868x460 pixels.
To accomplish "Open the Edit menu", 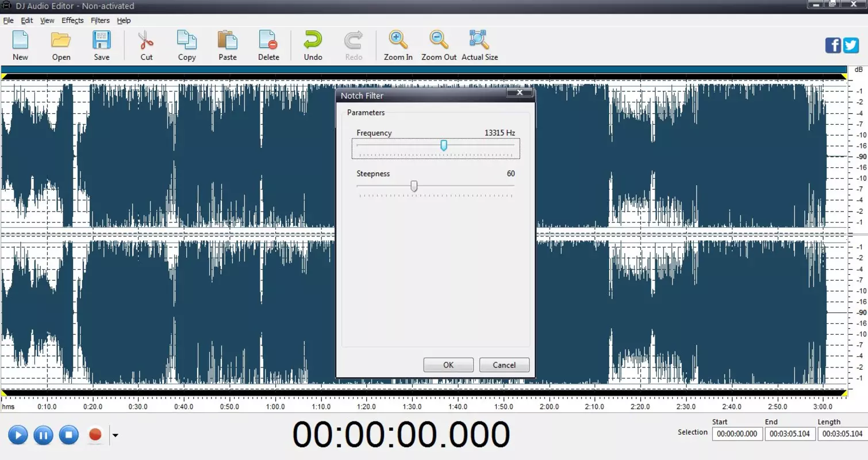I will tap(27, 21).
